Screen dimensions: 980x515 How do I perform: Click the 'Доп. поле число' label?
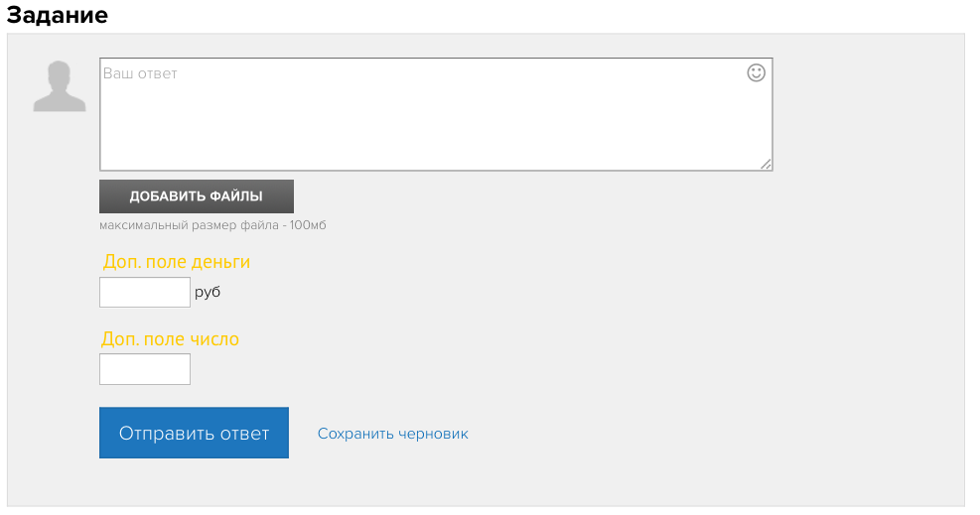pos(170,339)
